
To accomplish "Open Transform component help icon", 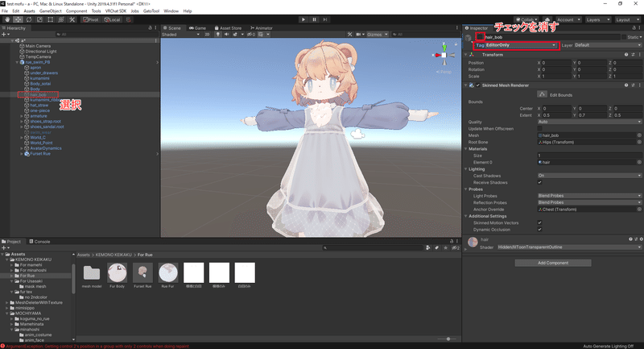I will 626,55.
